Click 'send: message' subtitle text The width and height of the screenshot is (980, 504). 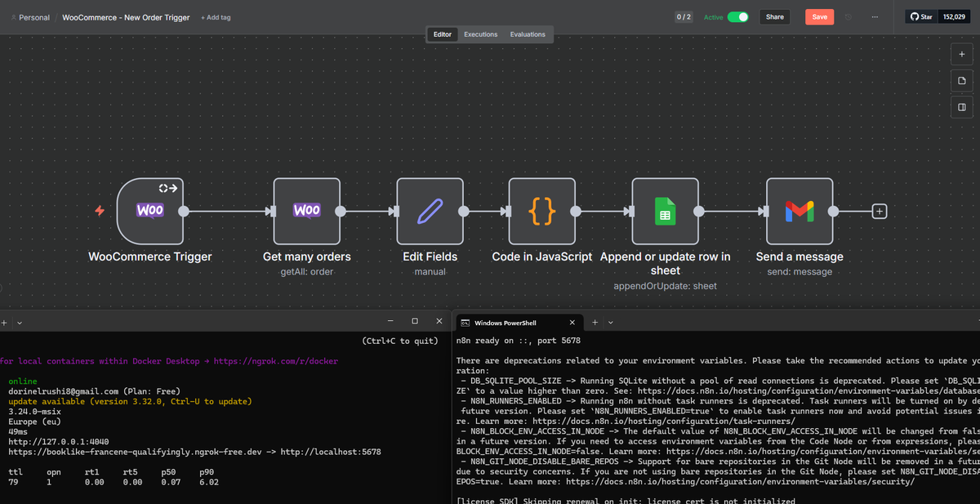coord(800,271)
